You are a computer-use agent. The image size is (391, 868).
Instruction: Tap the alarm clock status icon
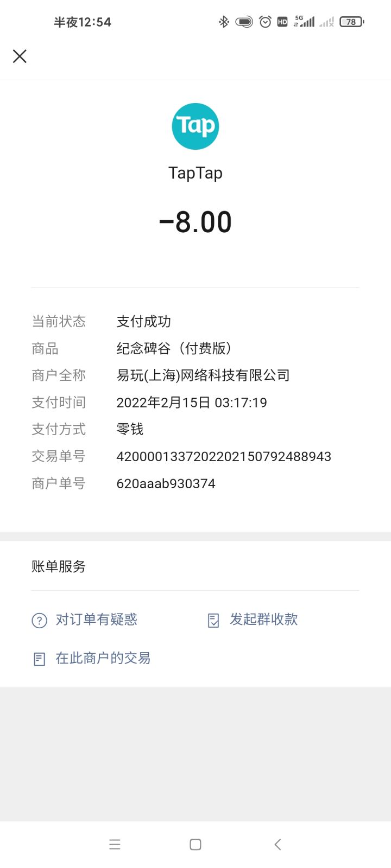click(265, 22)
